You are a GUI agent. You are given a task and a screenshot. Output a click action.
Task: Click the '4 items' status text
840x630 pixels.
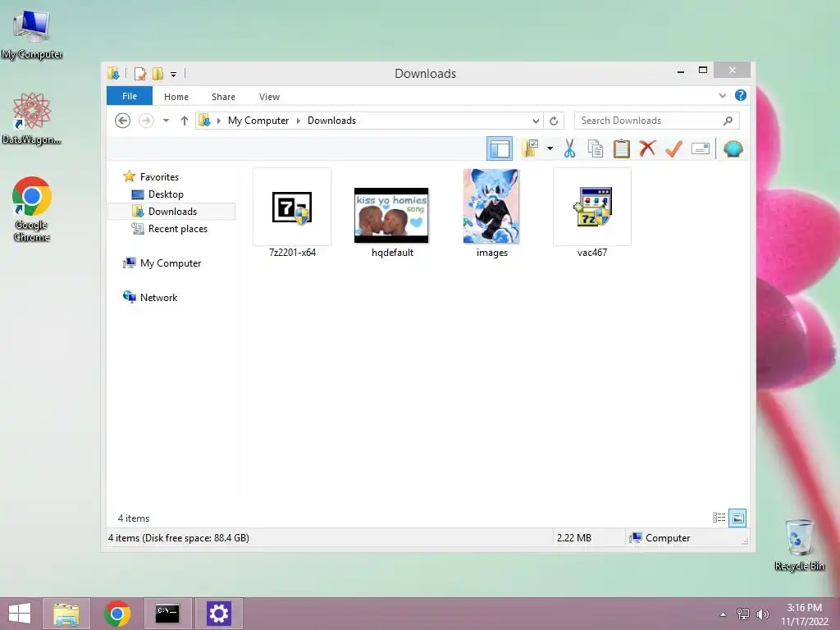(134, 518)
